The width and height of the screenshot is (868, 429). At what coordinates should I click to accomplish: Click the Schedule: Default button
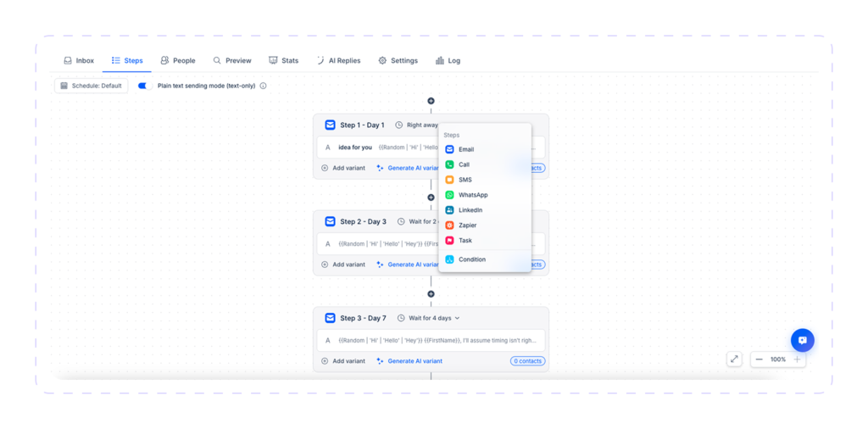[x=92, y=86]
